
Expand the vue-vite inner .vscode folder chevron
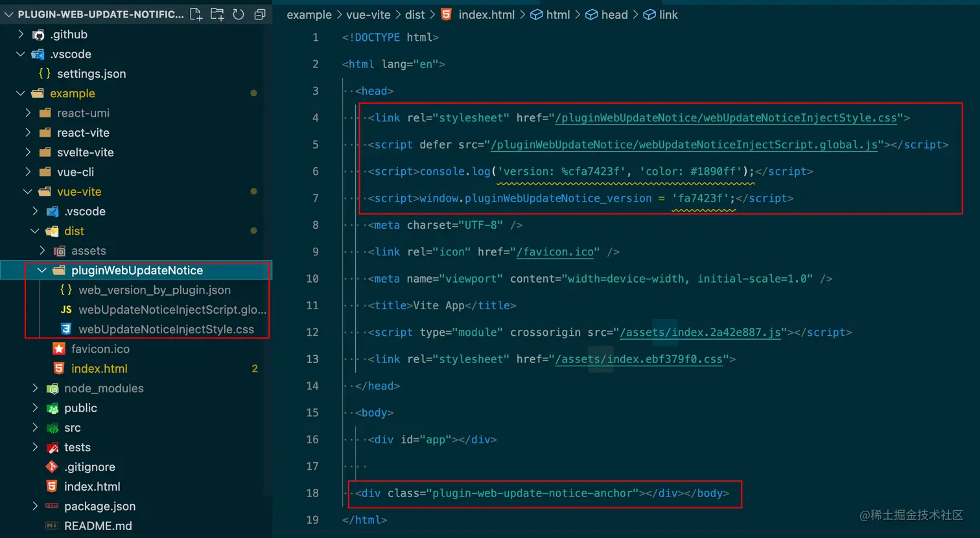tap(35, 211)
